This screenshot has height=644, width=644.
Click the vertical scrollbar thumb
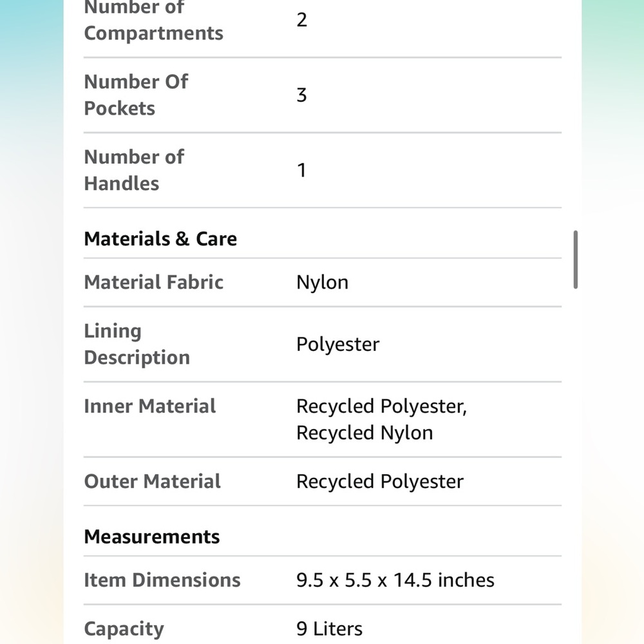point(575,260)
